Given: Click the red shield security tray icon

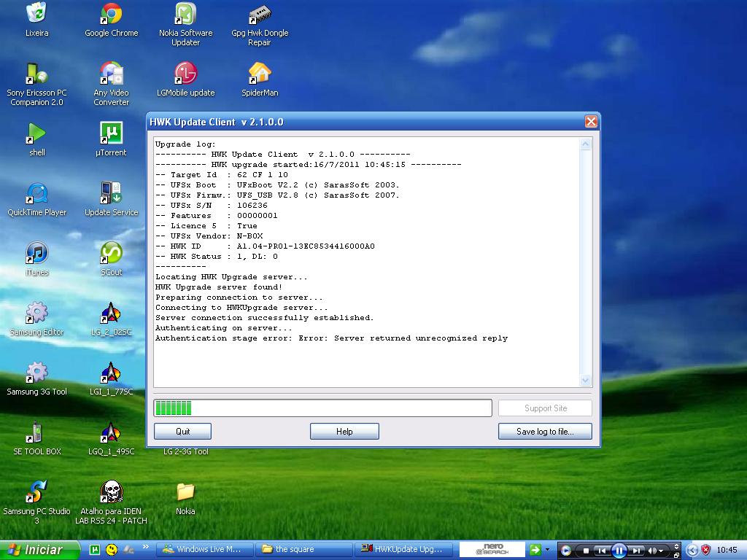Looking at the screenshot, I should pos(706,551).
